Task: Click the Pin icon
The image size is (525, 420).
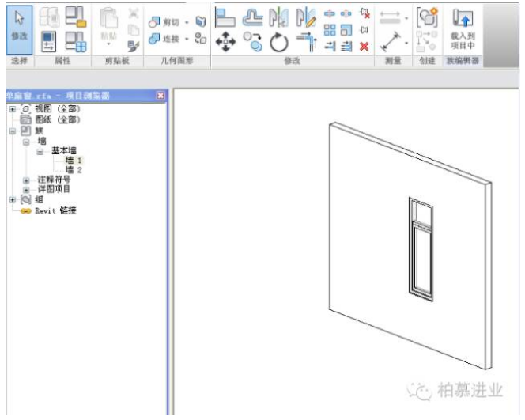Action: (x=364, y=30)
